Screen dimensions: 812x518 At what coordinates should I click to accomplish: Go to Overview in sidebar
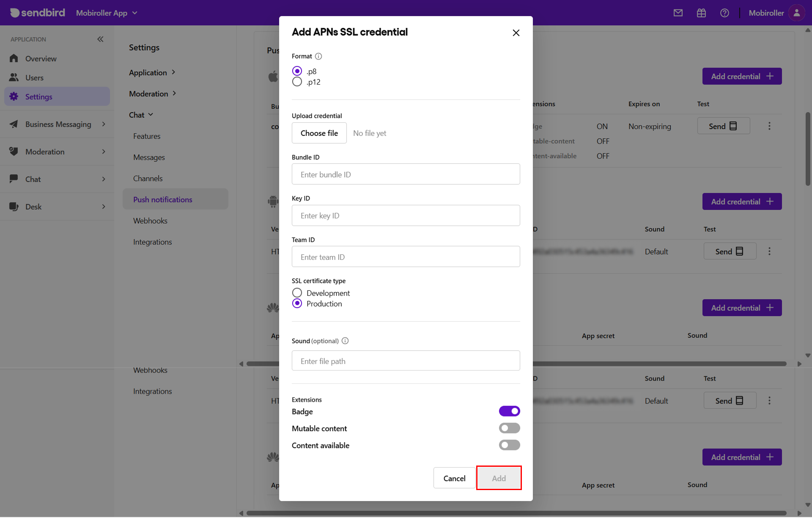click(x=41, y=58)
